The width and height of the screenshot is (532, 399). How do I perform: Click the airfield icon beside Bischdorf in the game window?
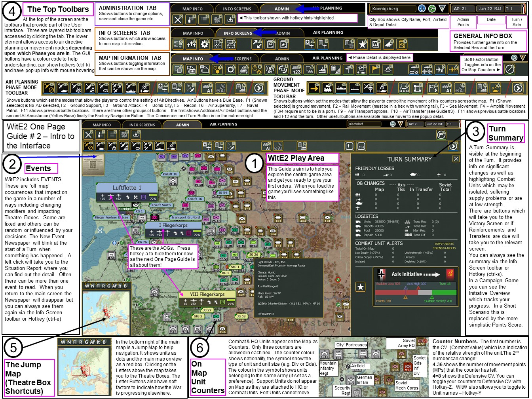[393, 124]
